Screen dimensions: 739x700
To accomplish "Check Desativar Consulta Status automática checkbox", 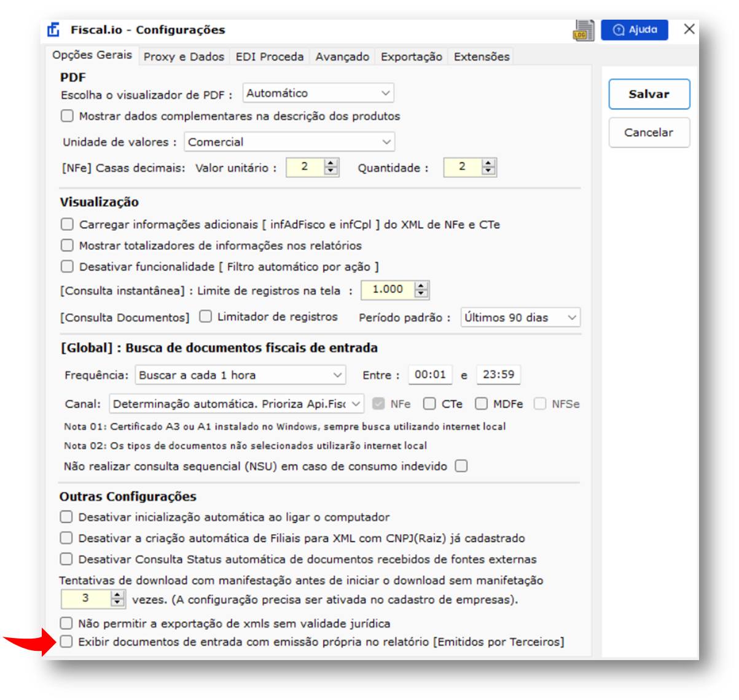I will (66, 559).
